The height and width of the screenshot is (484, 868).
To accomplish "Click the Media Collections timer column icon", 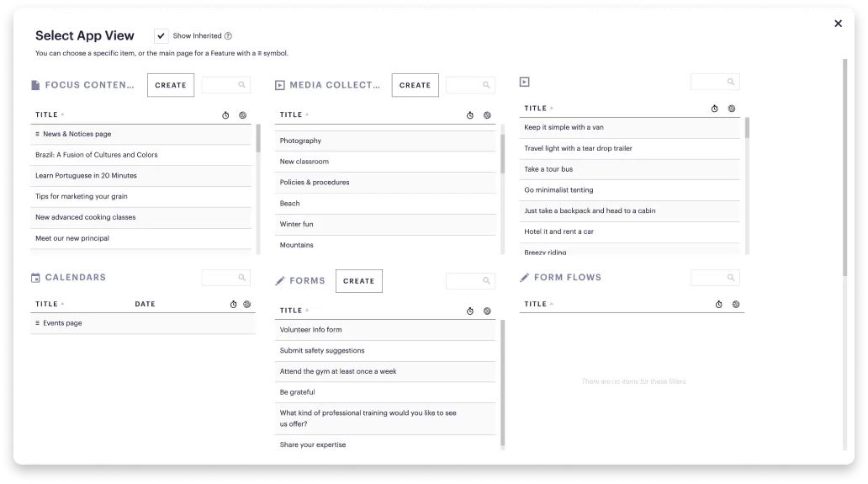I will coord(470,115).
